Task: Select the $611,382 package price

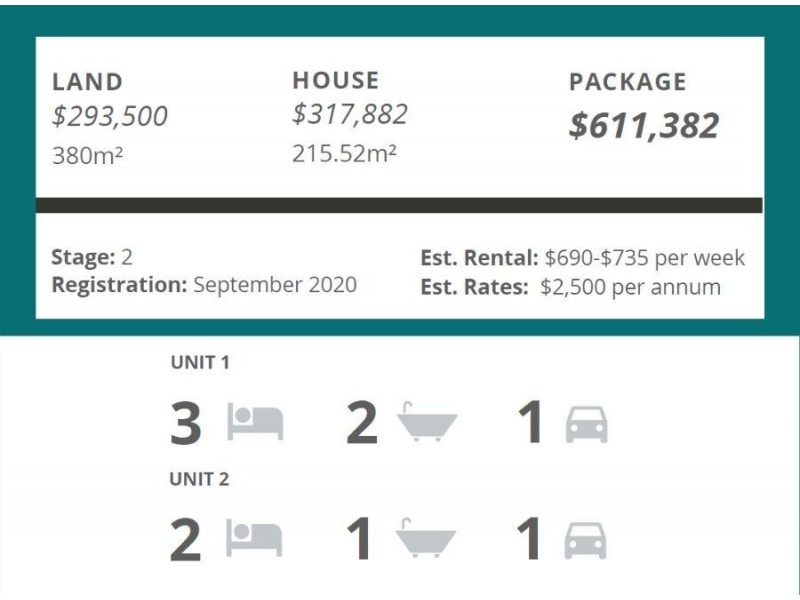Action: coord(644,126)
